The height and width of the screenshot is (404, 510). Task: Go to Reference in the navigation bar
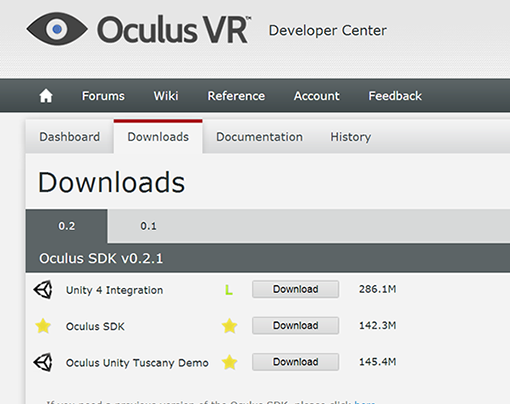point(236,96)
